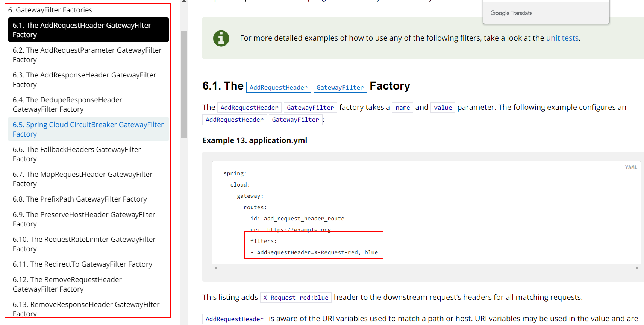
Task: Click the 'routes:' code line
Action: coord(255,207)
